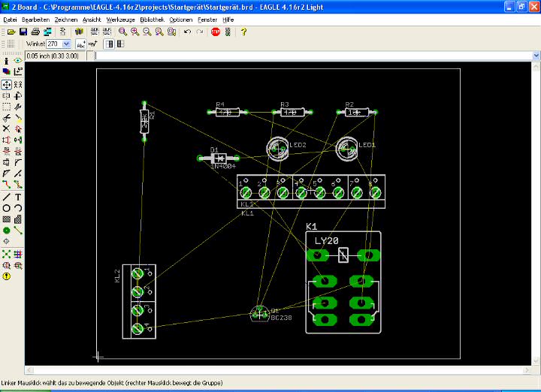
Task: Run a script with the SCR icon
Action: point(95,32)
